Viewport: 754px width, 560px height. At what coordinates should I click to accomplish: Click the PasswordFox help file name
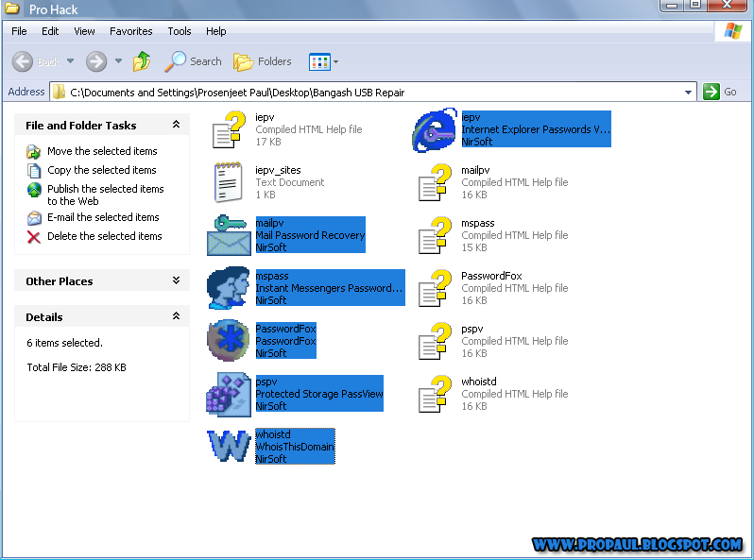pos(491,276)
